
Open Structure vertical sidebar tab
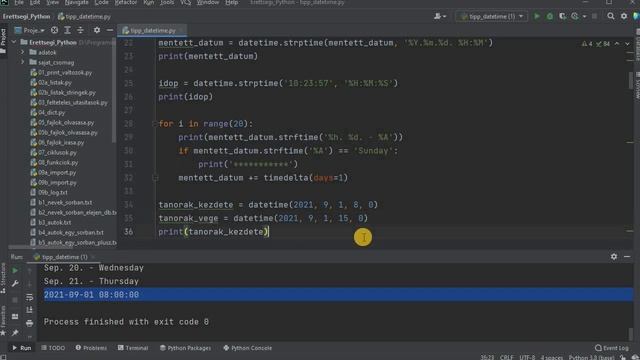(x=3, y=278)
